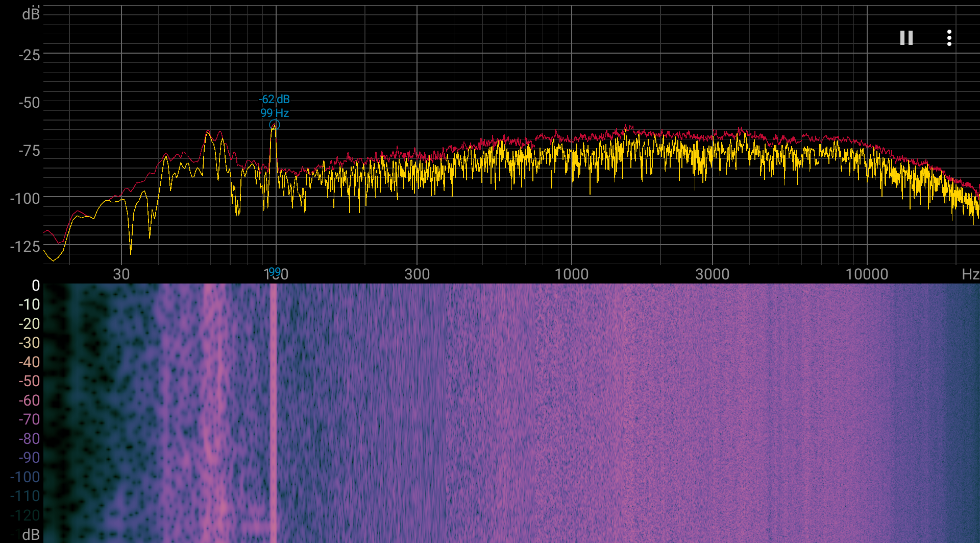The width and height of the screenshot is (980, 543).
Task: Click the 30 Hz frequency axis label
Action: tap(121, 274)
